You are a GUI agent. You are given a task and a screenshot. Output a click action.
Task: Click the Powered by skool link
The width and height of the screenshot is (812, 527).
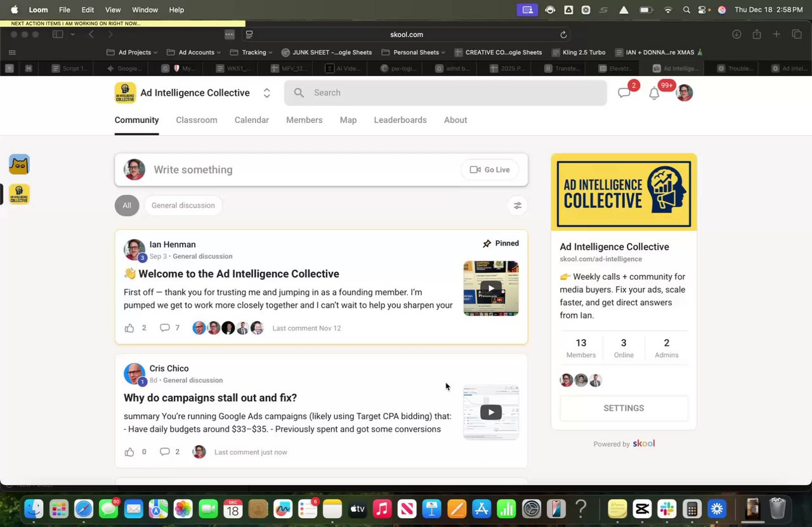[624, 444]
